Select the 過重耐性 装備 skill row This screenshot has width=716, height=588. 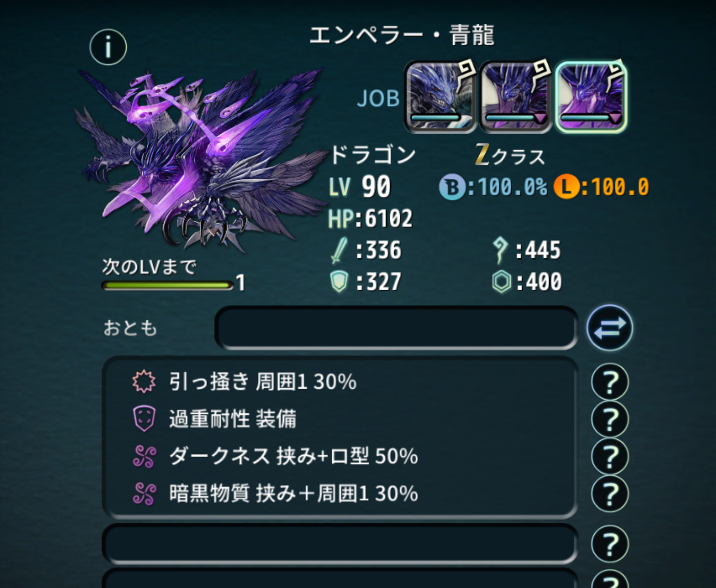pyautogui.click(x=339, y=419)
